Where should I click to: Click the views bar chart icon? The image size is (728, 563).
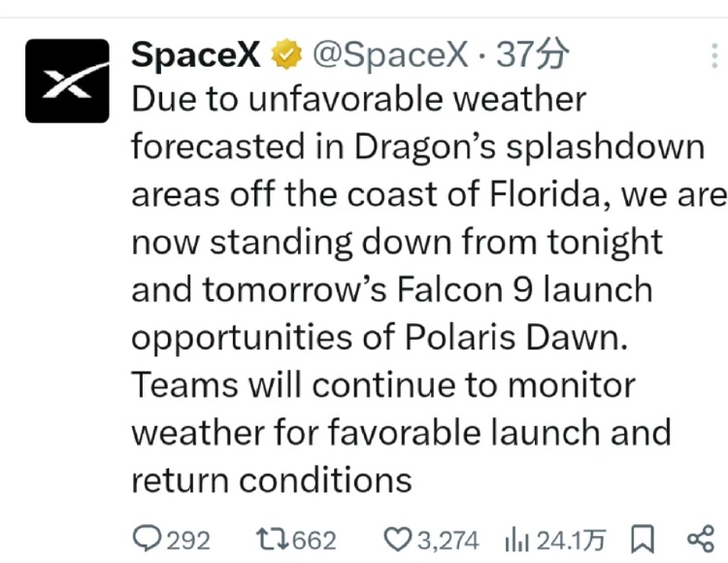tap(516, 541)
